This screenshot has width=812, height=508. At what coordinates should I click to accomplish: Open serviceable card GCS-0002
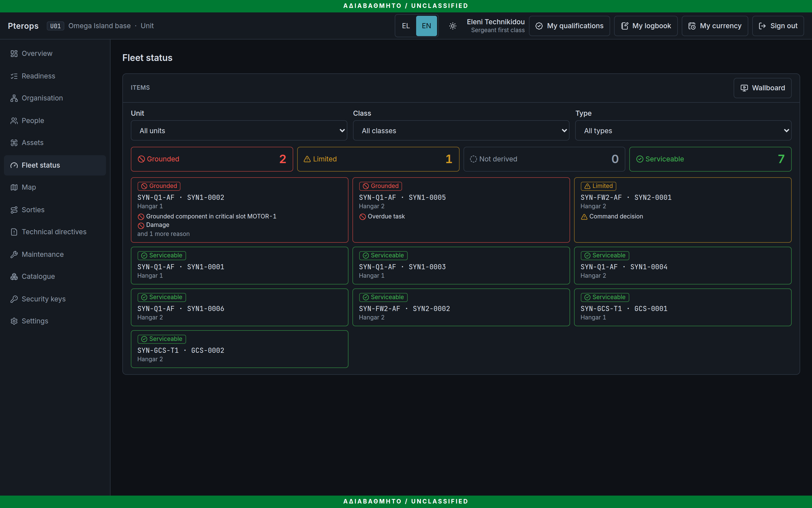(240, 349)
